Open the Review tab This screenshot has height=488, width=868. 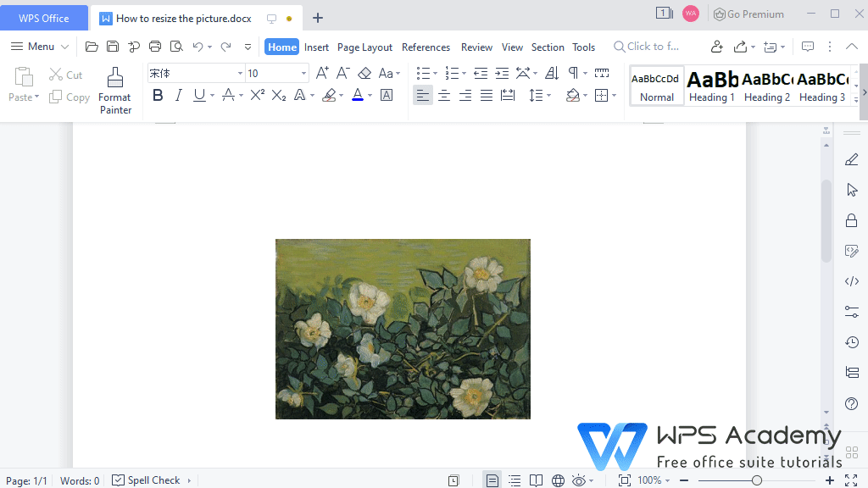[476, 47]
